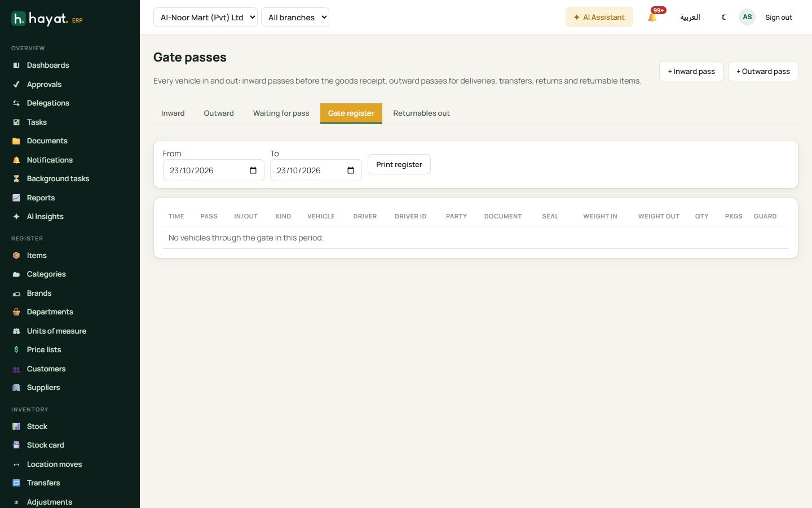Switch to the Returnables out tab

[421, 113]
